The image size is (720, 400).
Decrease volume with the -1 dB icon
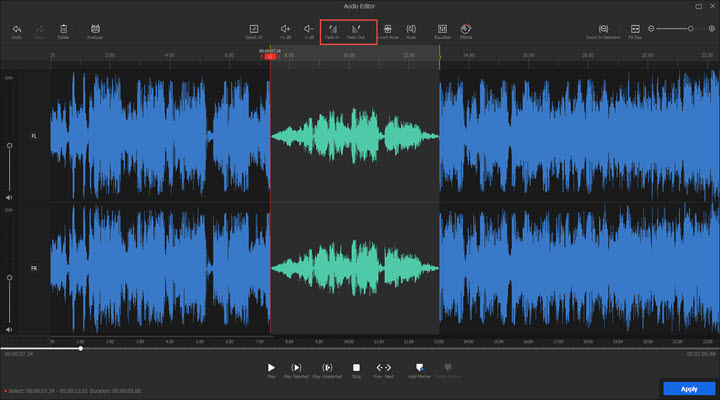pos(309,30)
